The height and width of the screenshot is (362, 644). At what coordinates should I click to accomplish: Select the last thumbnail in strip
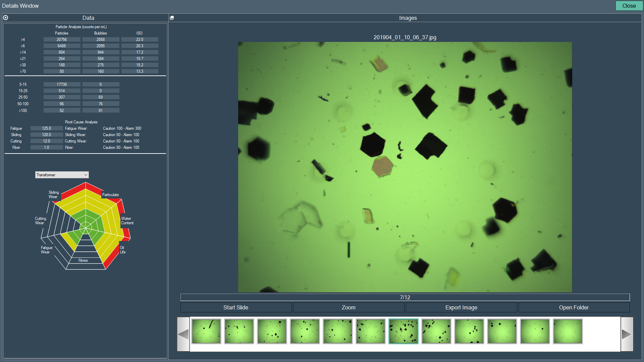click(568, 331)
